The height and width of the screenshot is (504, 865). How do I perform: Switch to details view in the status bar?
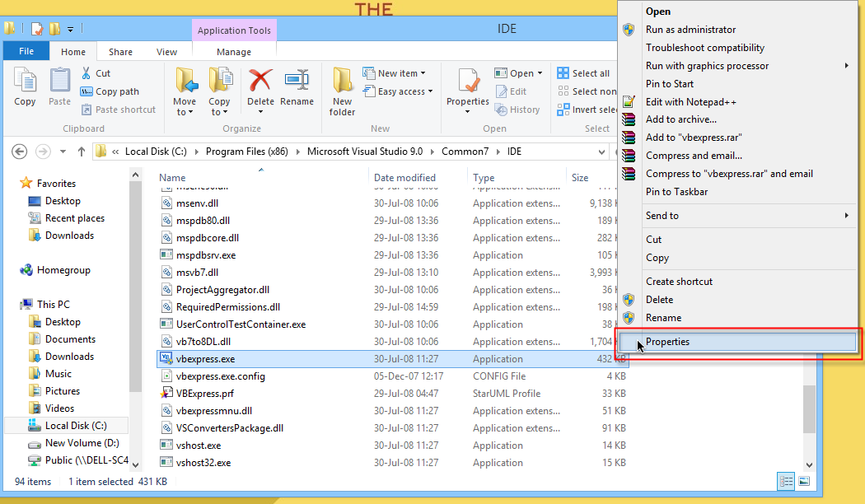(786, 481)
